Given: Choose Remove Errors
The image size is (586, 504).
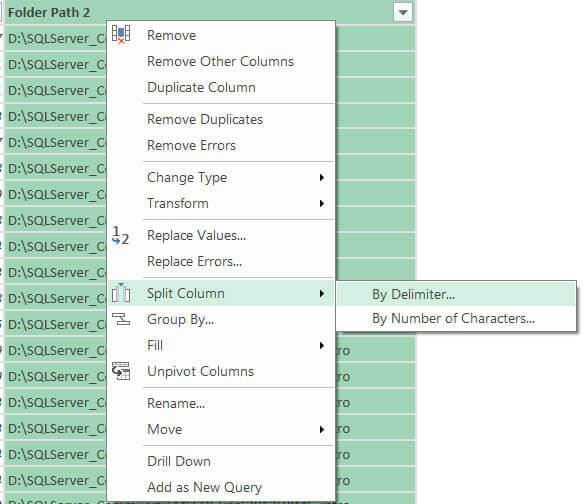Looking at the screenshot, I should (221, 145).
